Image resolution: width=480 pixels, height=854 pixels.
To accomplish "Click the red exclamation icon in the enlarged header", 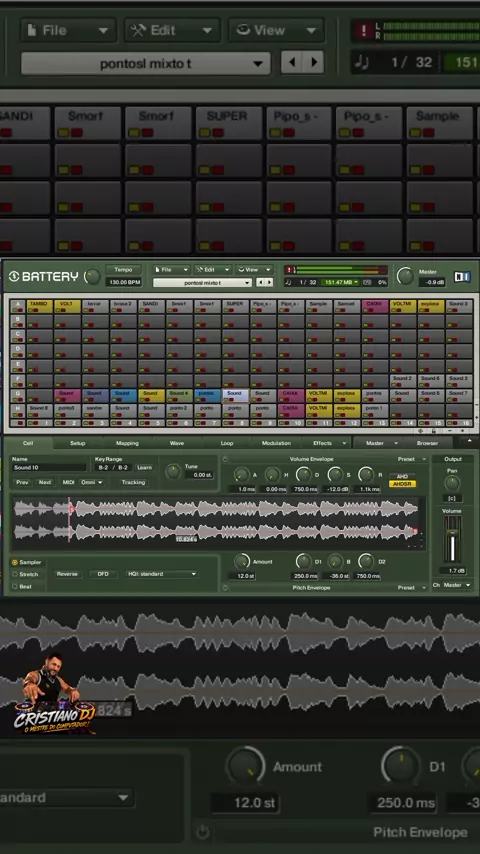I will pyautogui.click(x=363, y=30).
